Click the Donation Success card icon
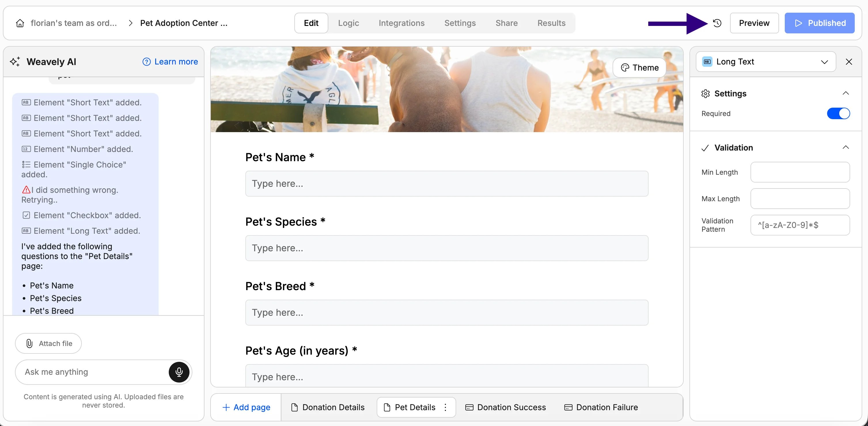The height and width of the screenshot is (426, 868). (x=469, y=407)
